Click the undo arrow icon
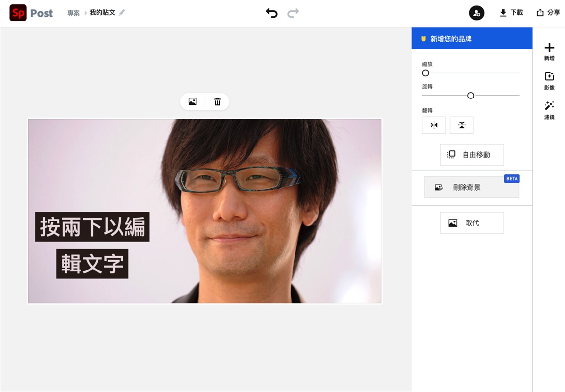 (x=271, y=13)
